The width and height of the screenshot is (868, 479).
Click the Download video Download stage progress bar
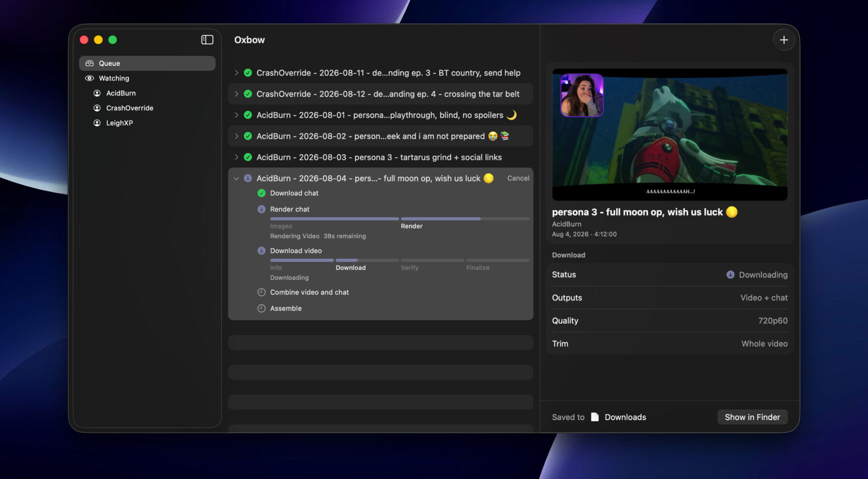pyautogui.click(x=367, y=260)
